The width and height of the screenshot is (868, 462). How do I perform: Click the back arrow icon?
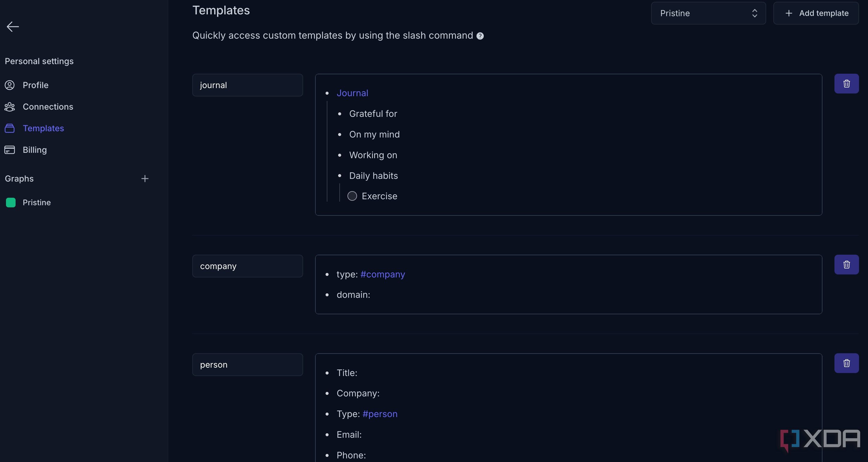[x=13, y=27]
